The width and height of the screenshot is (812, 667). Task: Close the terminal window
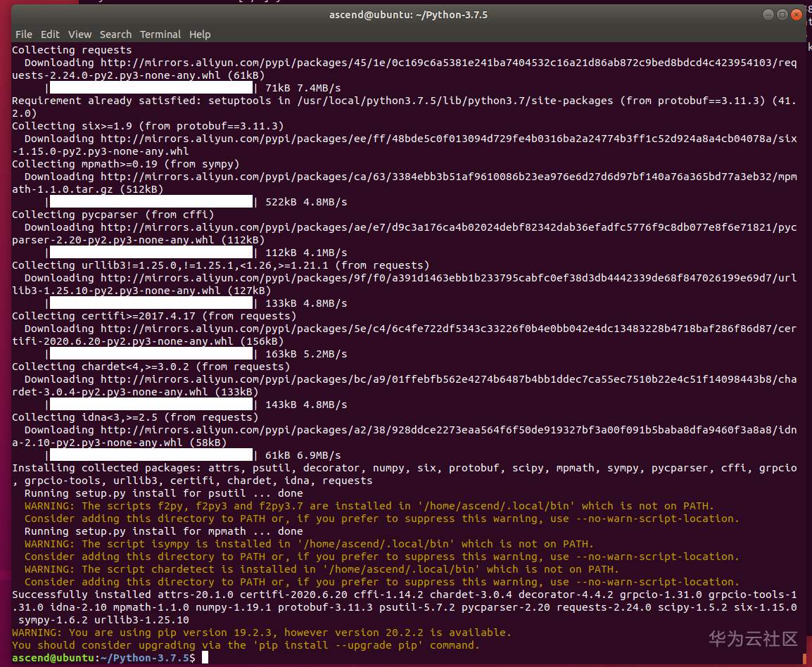797,15
